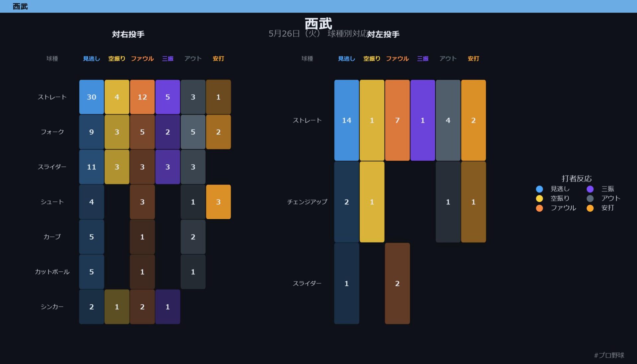Select the 対右投手 ストレート ファウル cell showing 12
Image resolution: width=637 pixels, height=364 pixels.
[x=142, y=97]
